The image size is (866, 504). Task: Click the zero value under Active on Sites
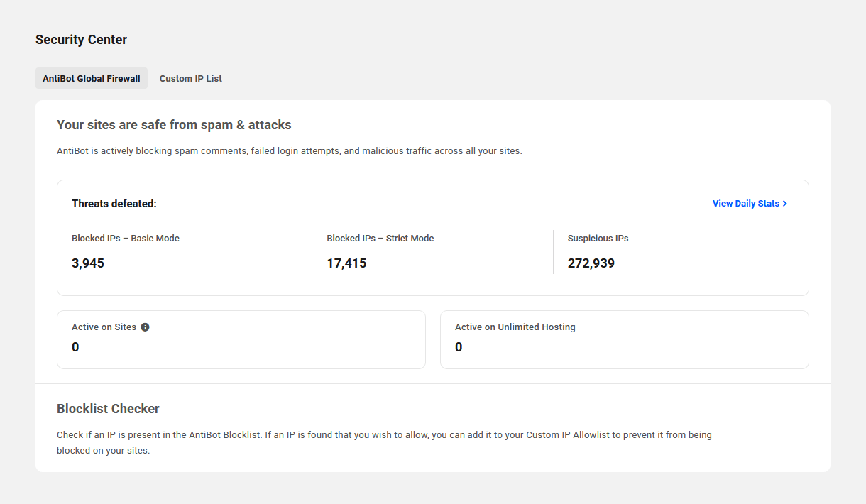(x=75, y=347)
